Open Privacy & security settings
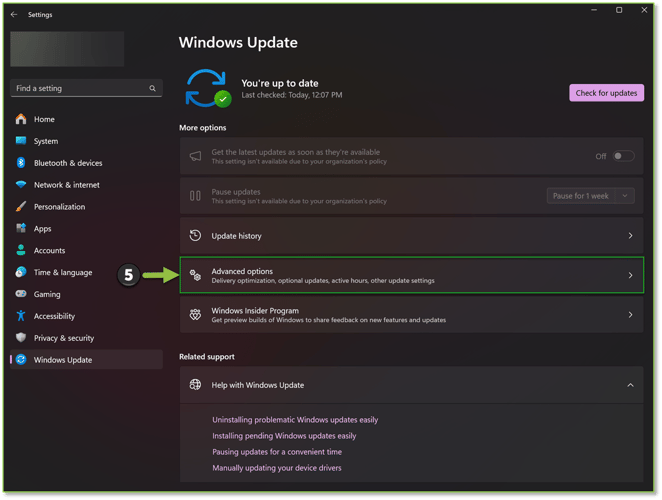The image size is (662, 500). (86, 337)
